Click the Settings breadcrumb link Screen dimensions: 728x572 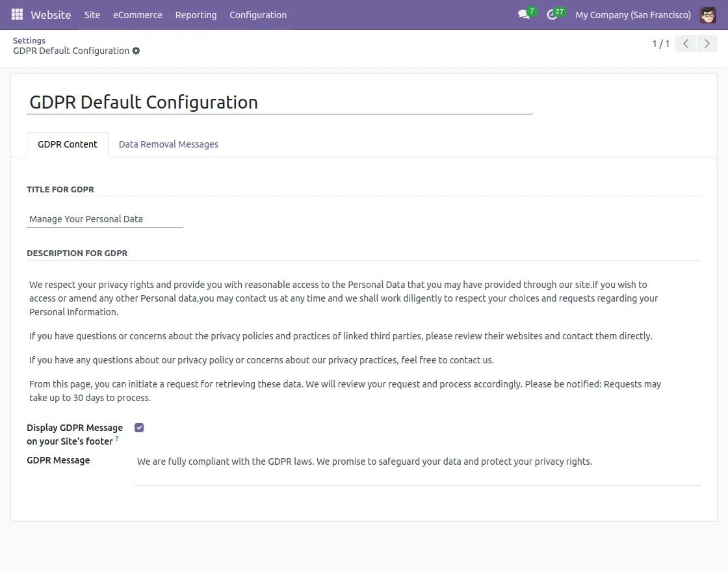pyautogui.click(x=29, y=40)
